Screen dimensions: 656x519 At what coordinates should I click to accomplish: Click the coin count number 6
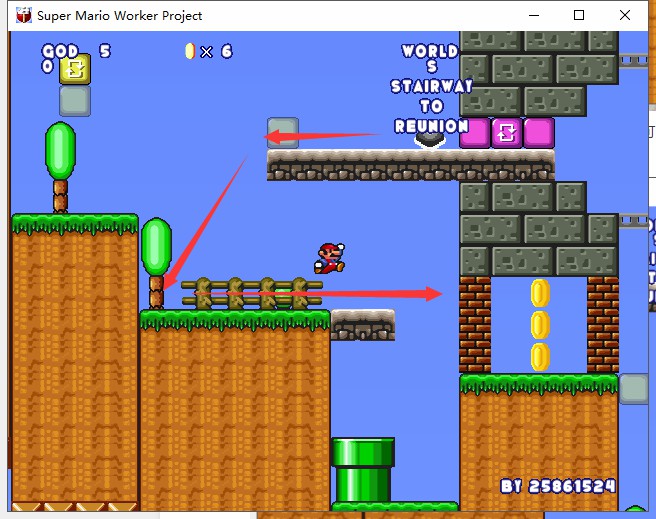[226, 51]
